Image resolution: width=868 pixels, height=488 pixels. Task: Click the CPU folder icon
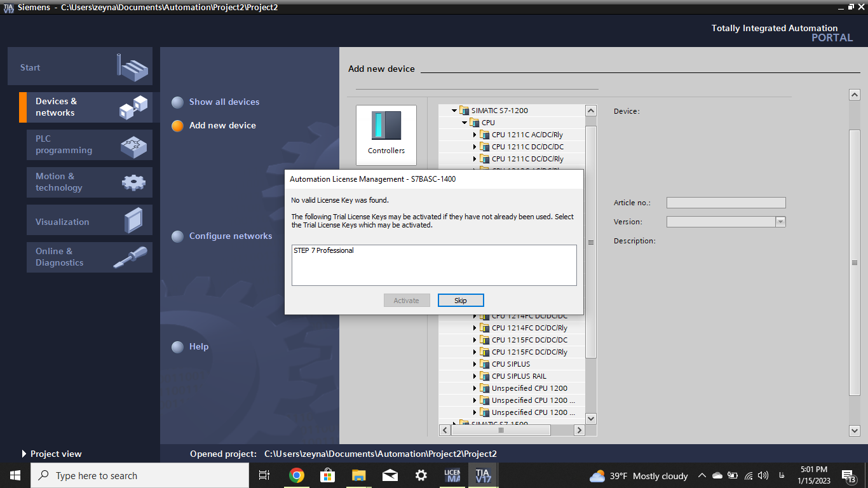point(475,123)
